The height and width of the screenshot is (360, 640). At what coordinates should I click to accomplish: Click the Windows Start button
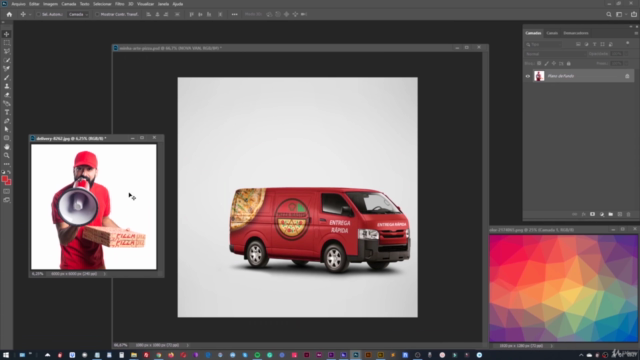(6, 355)
